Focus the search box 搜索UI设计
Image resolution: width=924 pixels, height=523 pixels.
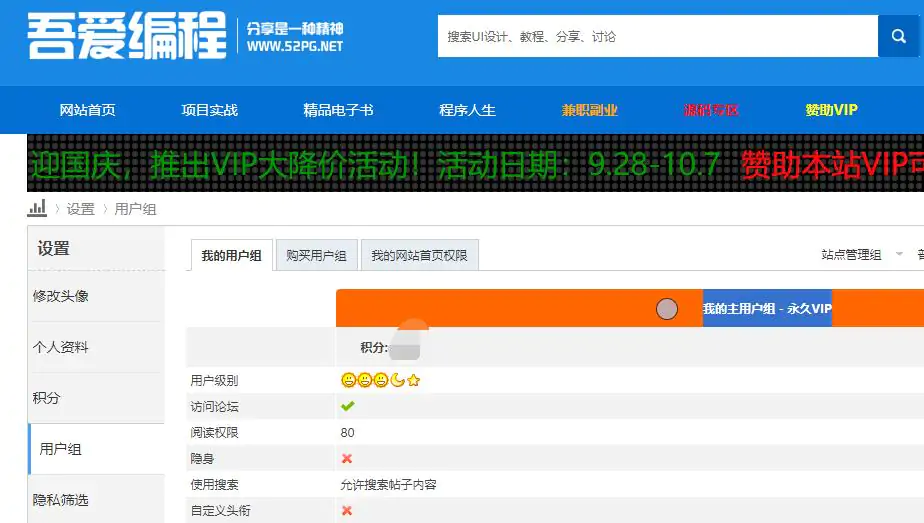[x=658, y=36]
